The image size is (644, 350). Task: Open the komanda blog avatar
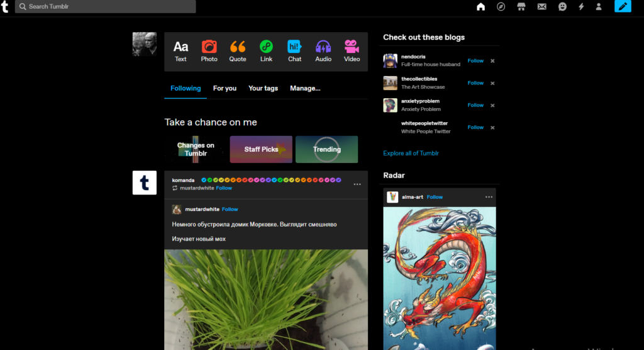coord(145,183)
